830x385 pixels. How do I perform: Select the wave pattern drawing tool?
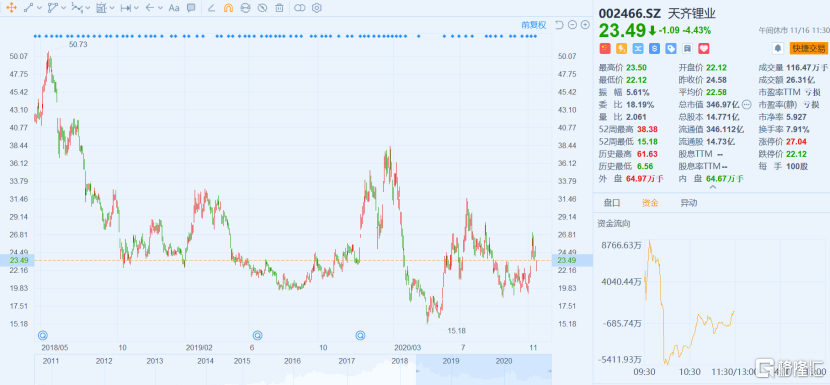[x=77, y=8]
